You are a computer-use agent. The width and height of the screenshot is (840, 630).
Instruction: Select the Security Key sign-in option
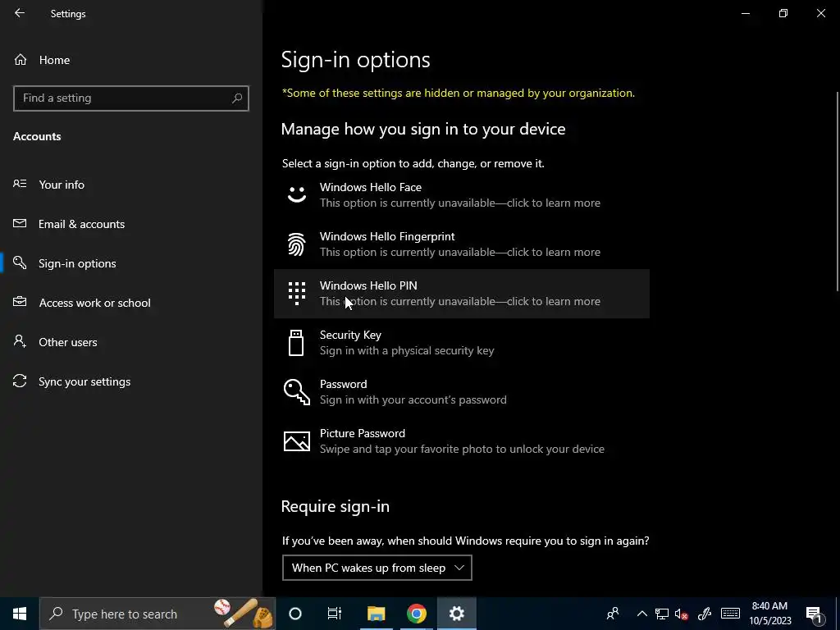[x=462, y=343]
